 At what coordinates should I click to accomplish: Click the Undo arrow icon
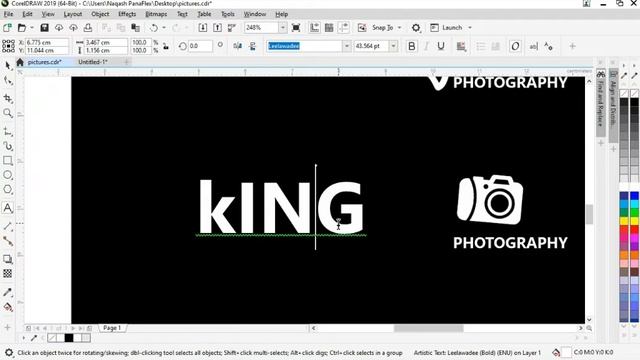click(x=153, y=28)
